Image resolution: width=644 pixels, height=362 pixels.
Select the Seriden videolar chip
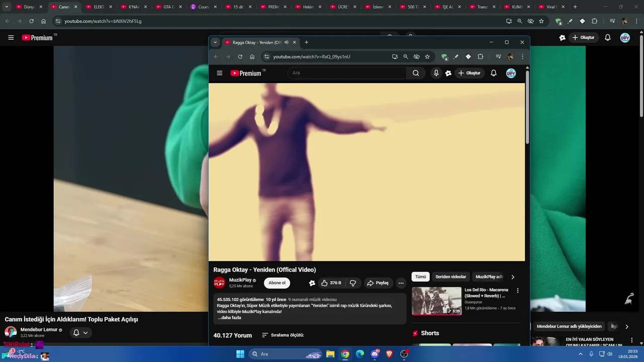[x=451, y=277]
